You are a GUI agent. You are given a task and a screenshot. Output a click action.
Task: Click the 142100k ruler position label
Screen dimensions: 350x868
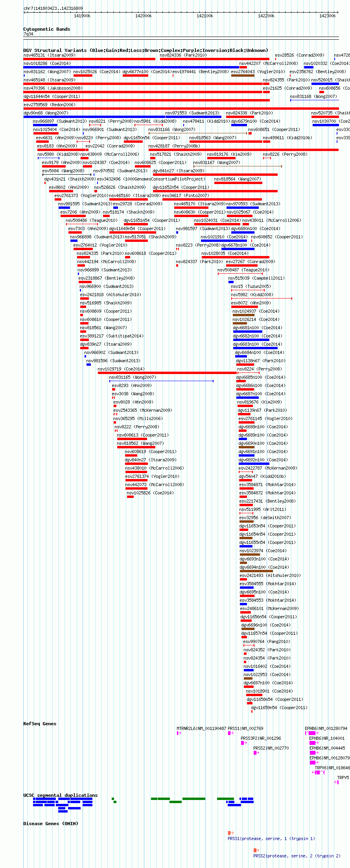[205, 16]
